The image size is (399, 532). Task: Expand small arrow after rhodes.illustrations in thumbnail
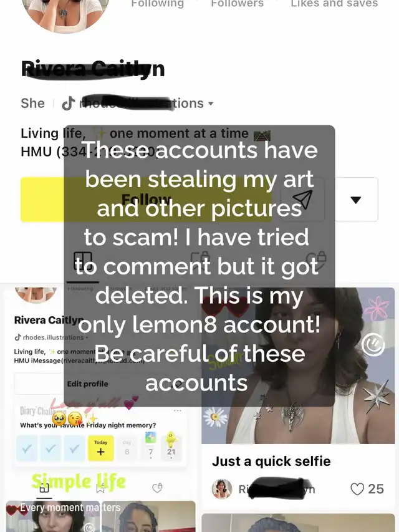pyautogui.click(x=87, y=337)
